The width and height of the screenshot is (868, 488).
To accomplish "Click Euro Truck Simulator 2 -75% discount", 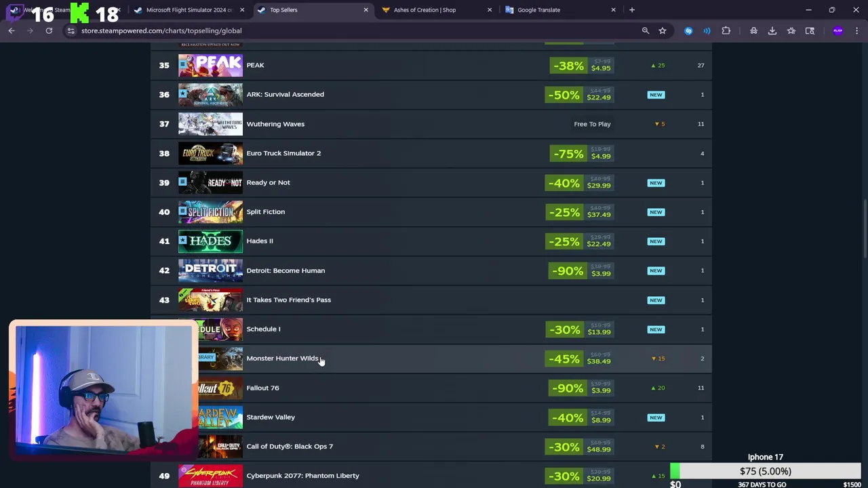I will 568,154.
